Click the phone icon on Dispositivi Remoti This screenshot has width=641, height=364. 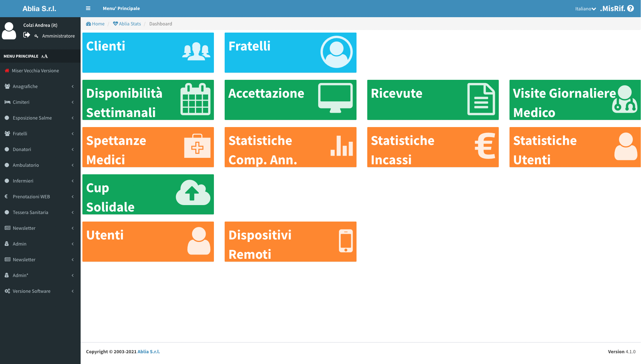(x=346, y=241)
